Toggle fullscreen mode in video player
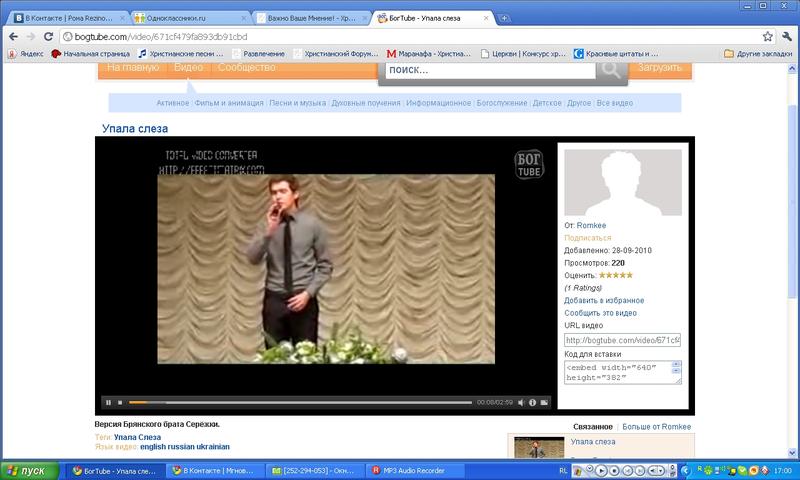 pyautogui.click(x=546, y=403)
